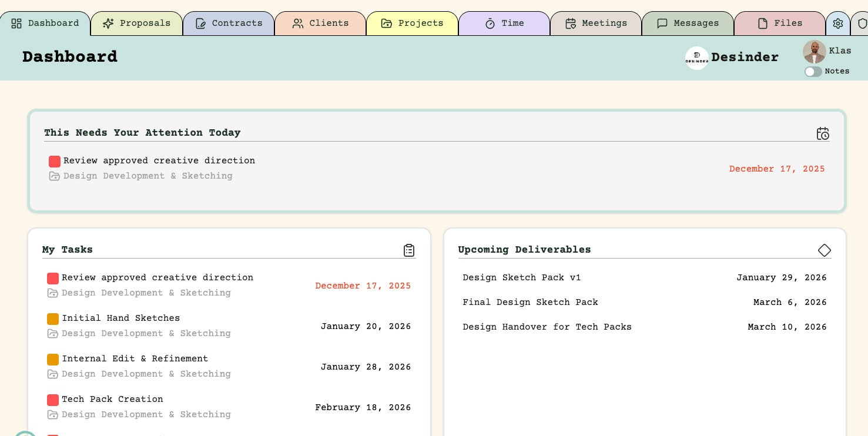Image resolution: width=868 pixels, height=436 pixels.
Task: Click the clipboard icon beside My Tasks
Action: [409, 250]
